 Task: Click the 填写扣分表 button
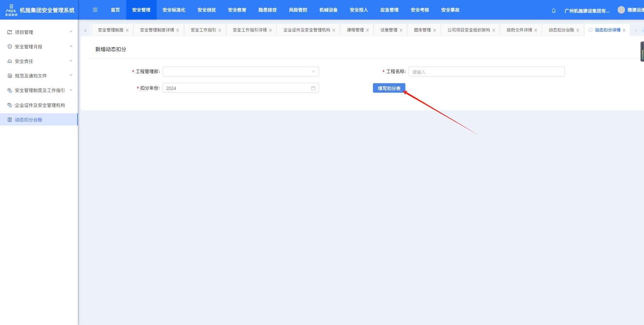389,88
